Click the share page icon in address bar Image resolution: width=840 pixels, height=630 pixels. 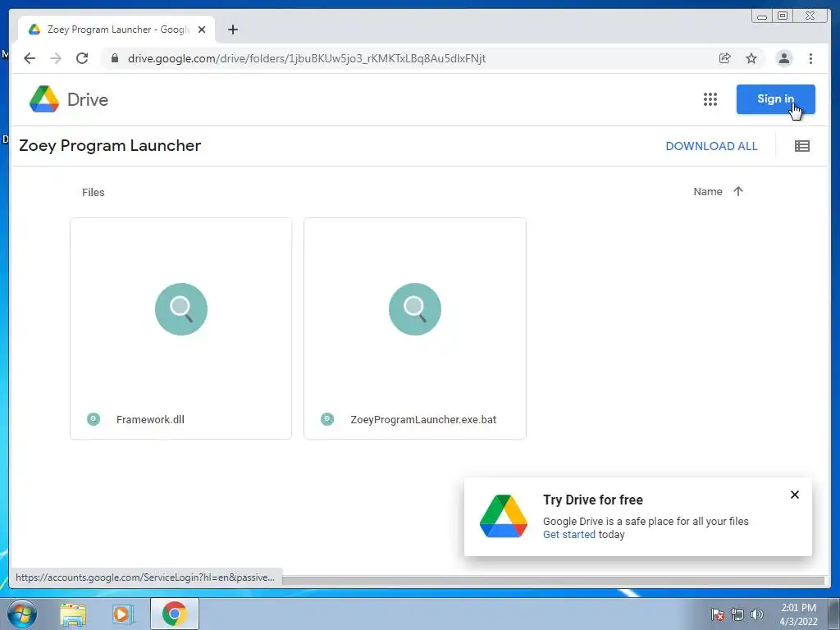(x=725, y=58)
